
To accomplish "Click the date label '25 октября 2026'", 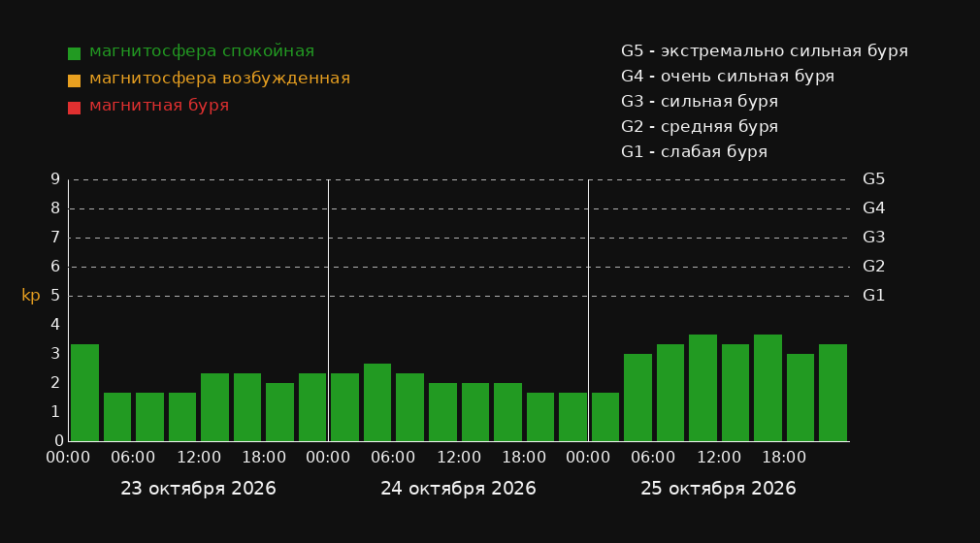I will click(x=718, y=489).
